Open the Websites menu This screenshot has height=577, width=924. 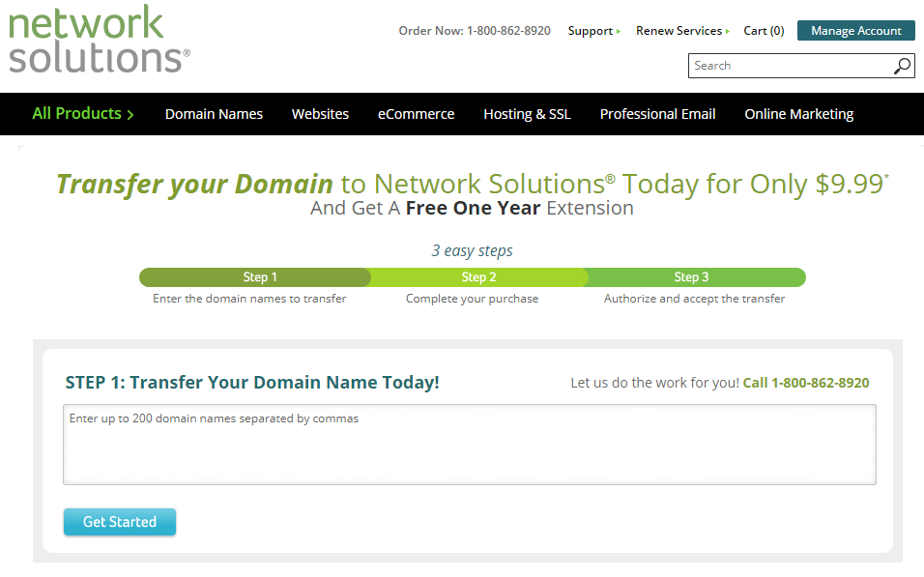click(320, 114)
